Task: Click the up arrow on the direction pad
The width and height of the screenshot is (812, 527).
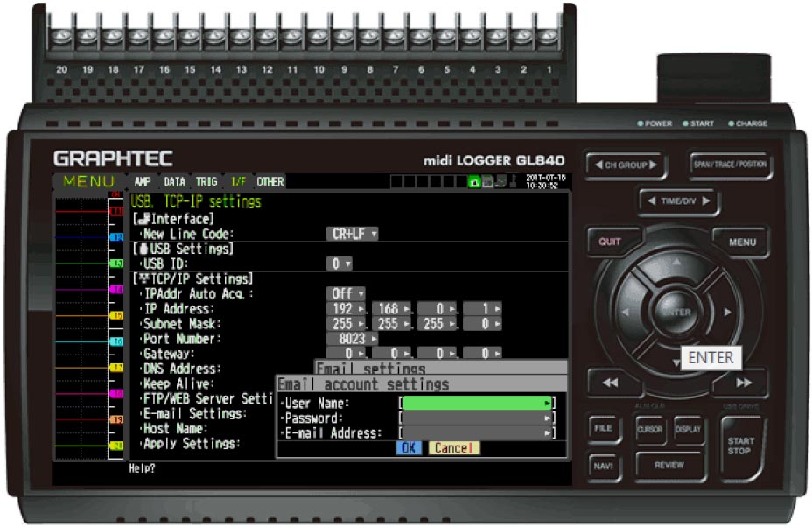Action: [x=676, y=263]
